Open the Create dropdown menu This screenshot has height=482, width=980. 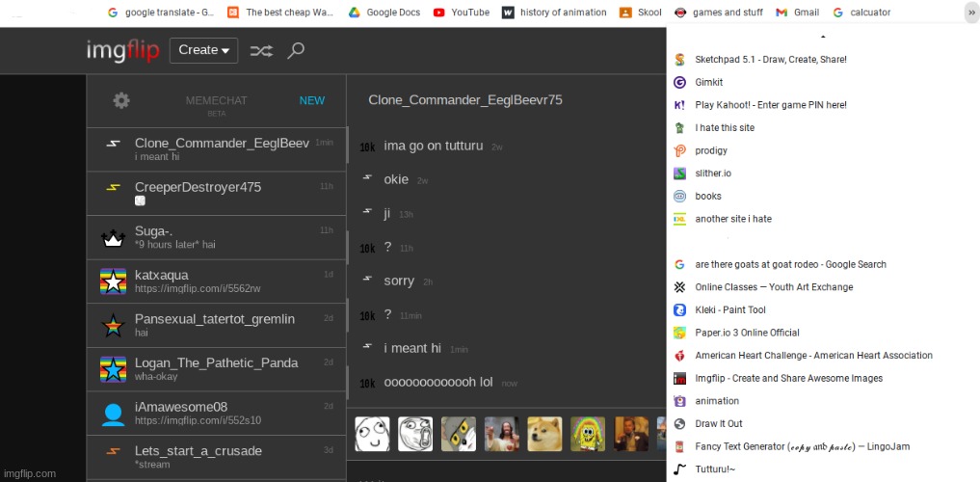[203, 50]
